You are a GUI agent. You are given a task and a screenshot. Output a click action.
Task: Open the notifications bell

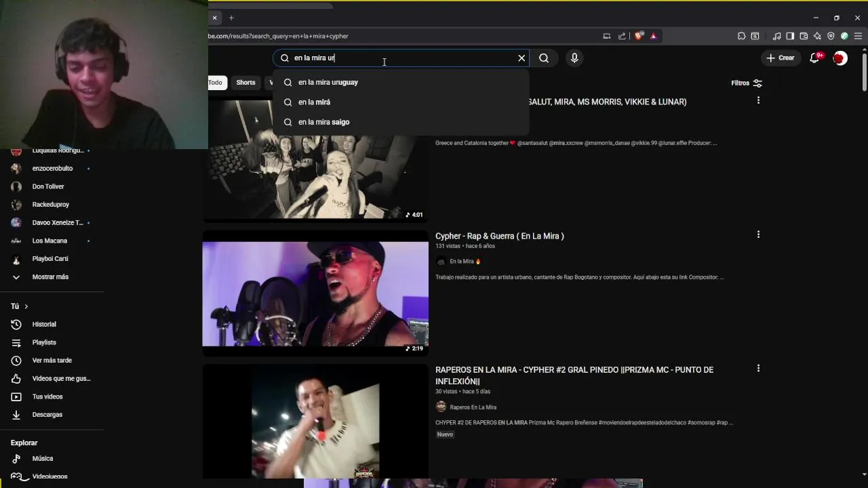tap(815, 58)
